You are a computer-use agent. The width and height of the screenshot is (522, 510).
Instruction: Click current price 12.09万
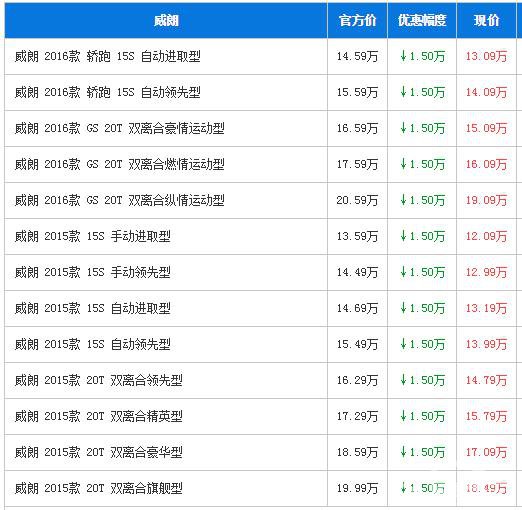point(486,236)
